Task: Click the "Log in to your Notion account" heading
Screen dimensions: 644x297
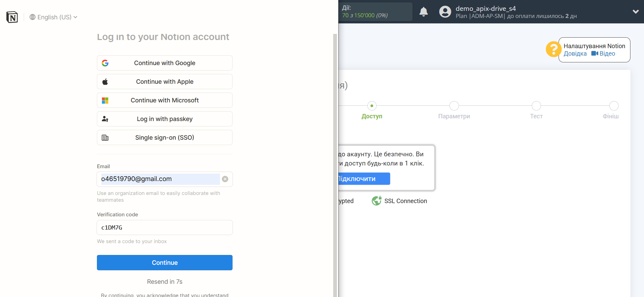Action: 163,37
